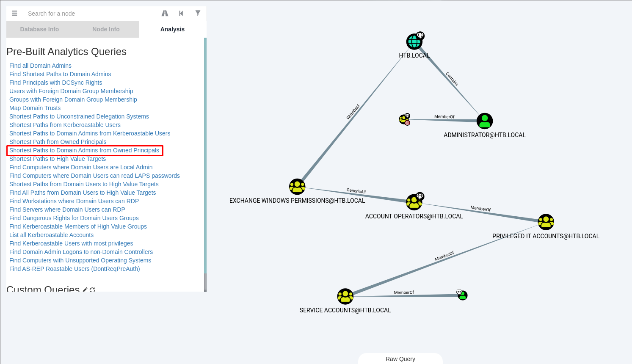Expand the Raw Query panel
This screenshot has width=632, height=364.
point(400,359)
